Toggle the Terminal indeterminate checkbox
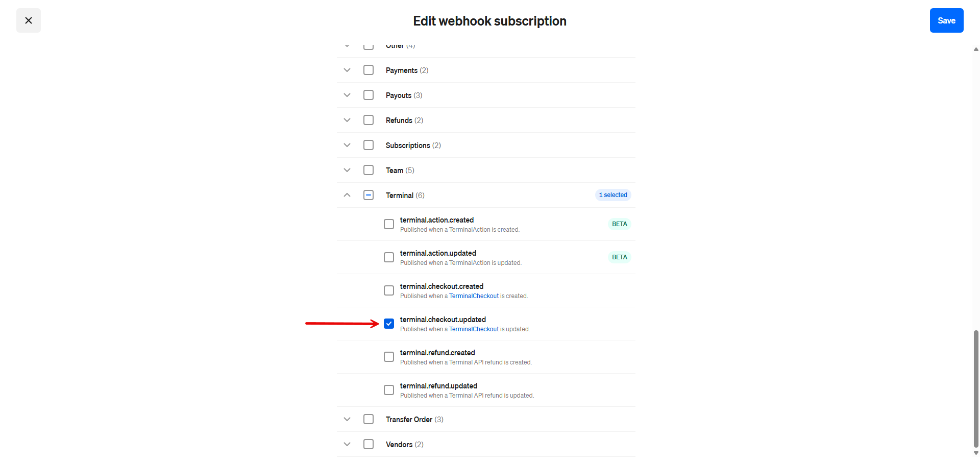This screenshot has height=465, width=980. (369, 195)
